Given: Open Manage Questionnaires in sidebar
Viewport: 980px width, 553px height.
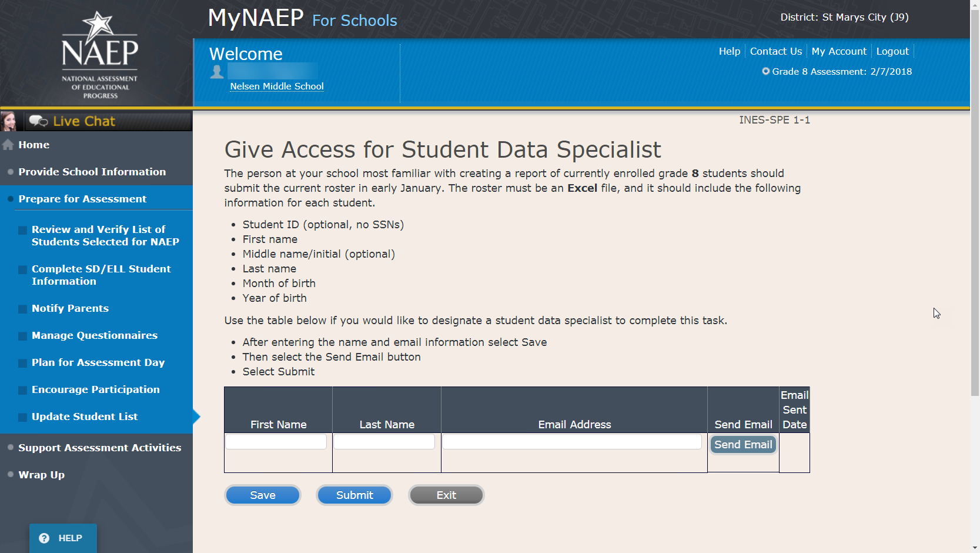Looking at the screenshot, I should pos(95,335).
